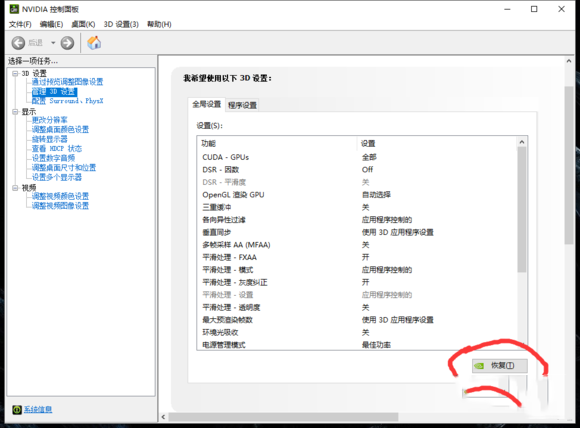Switch to the 程序设置 tab
The height and width of the screenshot is (428, 580).
[x=242, y=105]
